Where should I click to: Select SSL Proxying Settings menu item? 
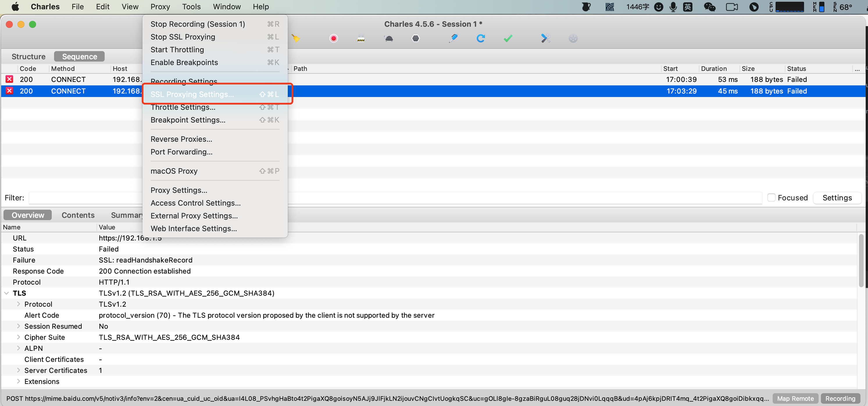215,94
